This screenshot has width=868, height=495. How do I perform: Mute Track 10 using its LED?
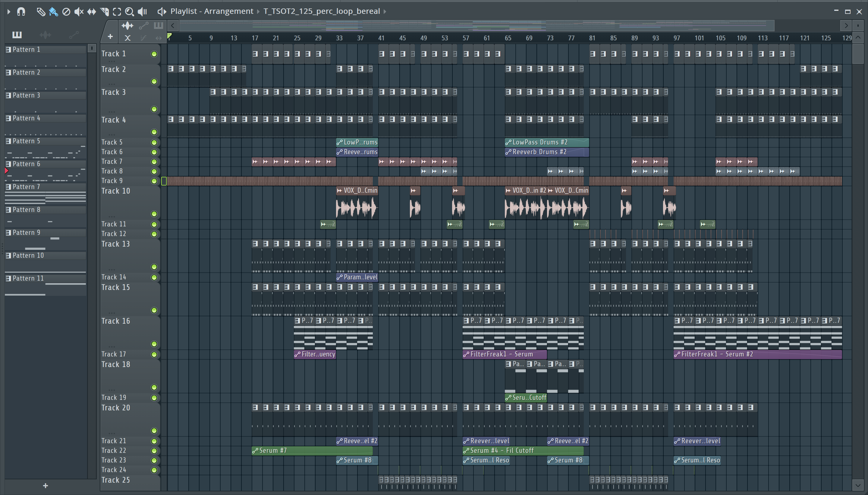click(154, 214)
